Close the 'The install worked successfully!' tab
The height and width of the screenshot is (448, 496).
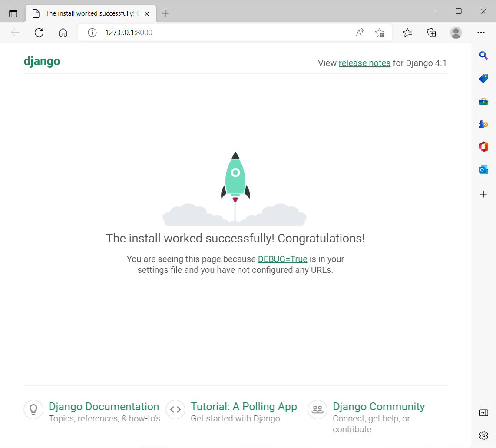coord(147,13)
